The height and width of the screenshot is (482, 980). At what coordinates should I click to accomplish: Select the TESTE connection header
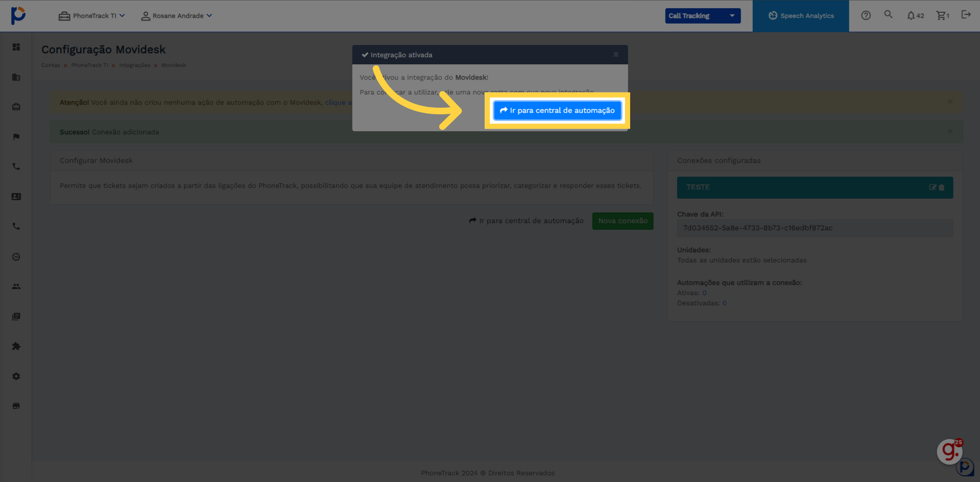[x=815, y=187]
